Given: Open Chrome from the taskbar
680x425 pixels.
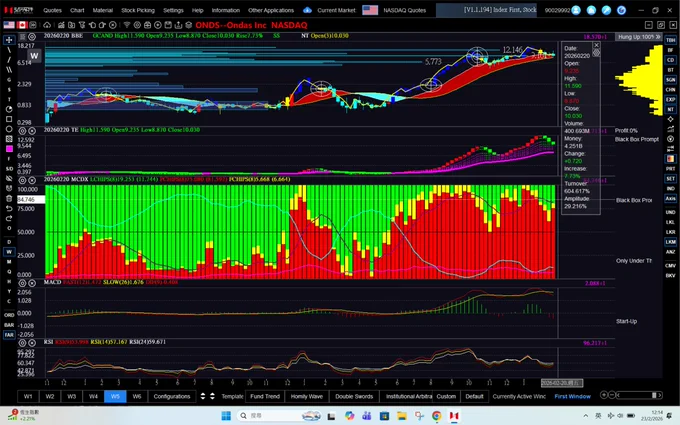Looking at the screenshot, I should (x=436, y=416).
